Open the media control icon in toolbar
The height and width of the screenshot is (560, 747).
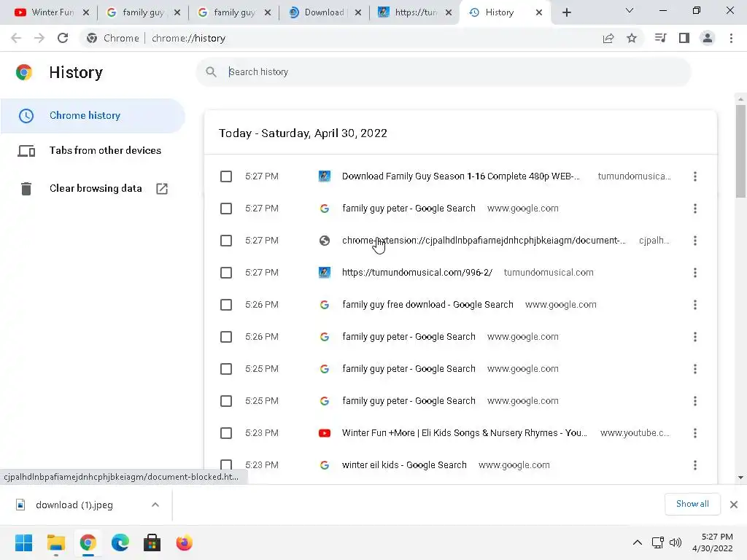(660, 38)
